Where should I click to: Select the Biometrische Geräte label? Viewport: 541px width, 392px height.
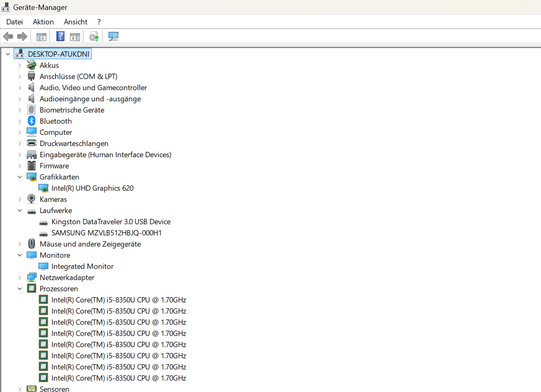[72, 110]
